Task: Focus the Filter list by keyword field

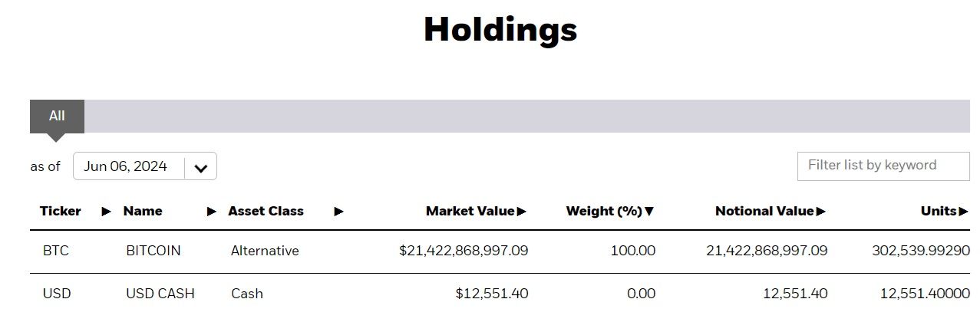Action: tap(883, 166)
